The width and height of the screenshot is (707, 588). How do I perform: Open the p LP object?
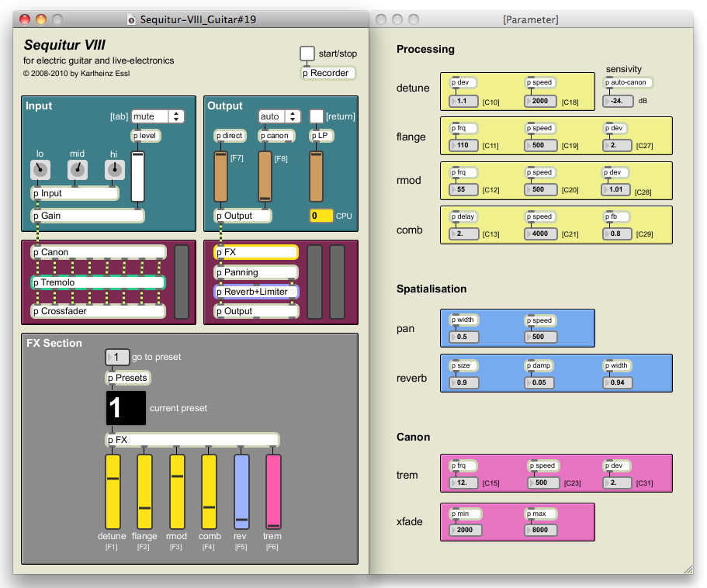pos(321,136)
